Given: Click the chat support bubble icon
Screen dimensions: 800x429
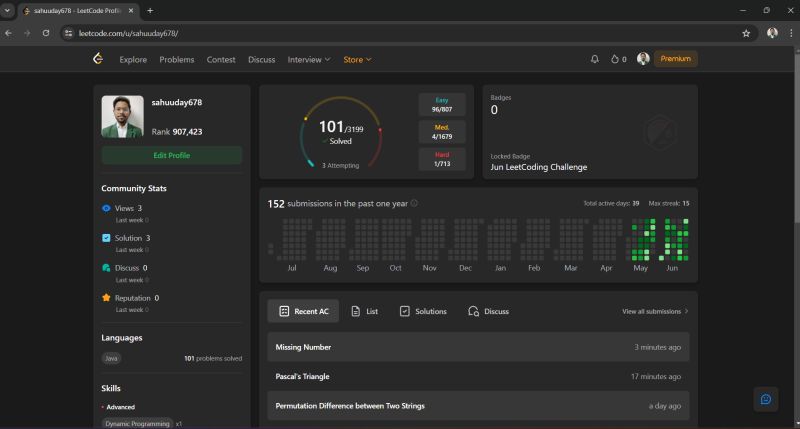Looking at the screenshot, I should 765,399.
